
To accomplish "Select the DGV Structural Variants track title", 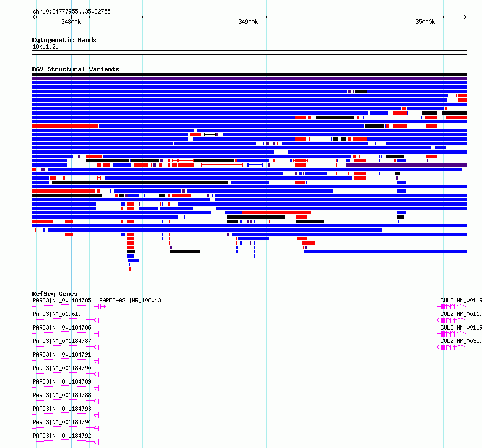I will (x=76, y=69).
